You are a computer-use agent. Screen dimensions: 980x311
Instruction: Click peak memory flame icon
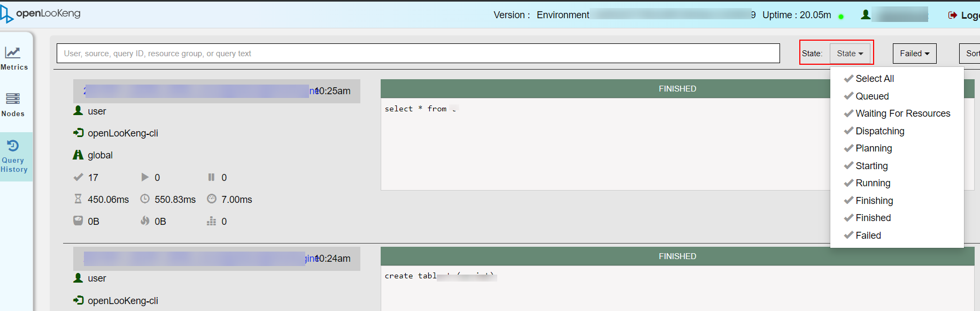[145, 221]
